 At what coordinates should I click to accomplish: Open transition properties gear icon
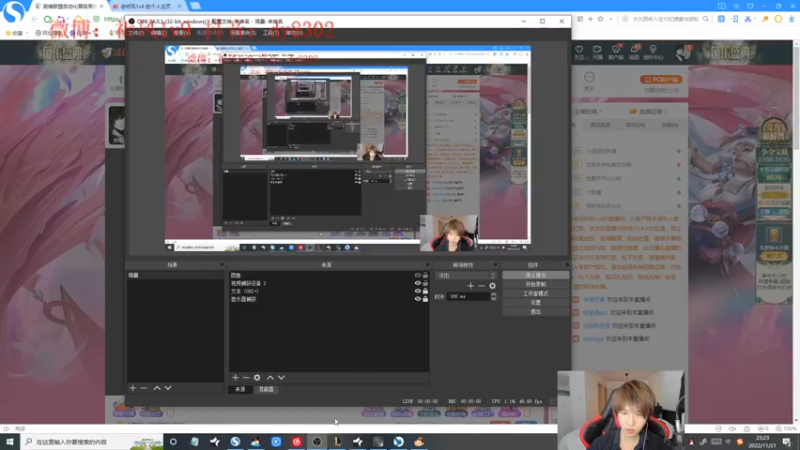492,286
